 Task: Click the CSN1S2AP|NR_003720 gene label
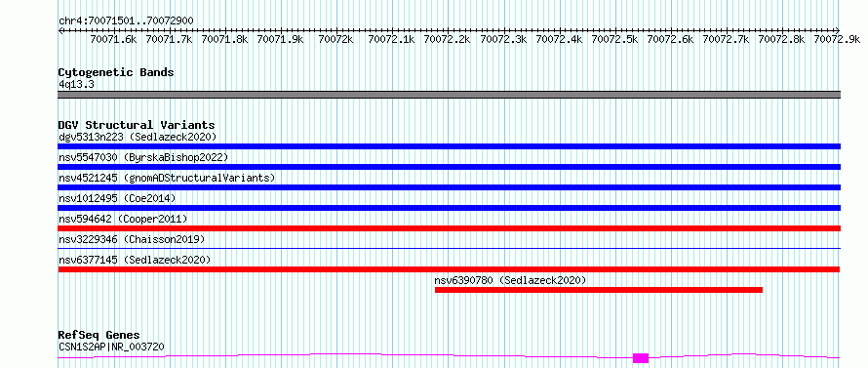click(111, 348)
